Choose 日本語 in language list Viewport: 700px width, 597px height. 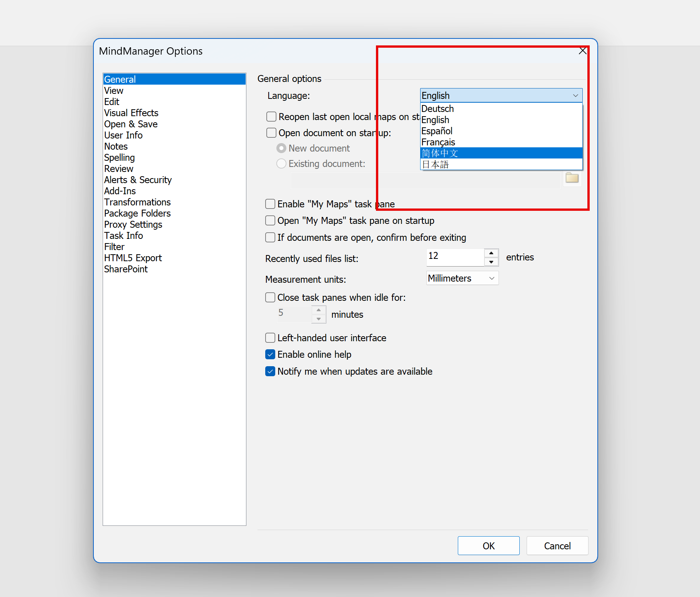(435, 165)
